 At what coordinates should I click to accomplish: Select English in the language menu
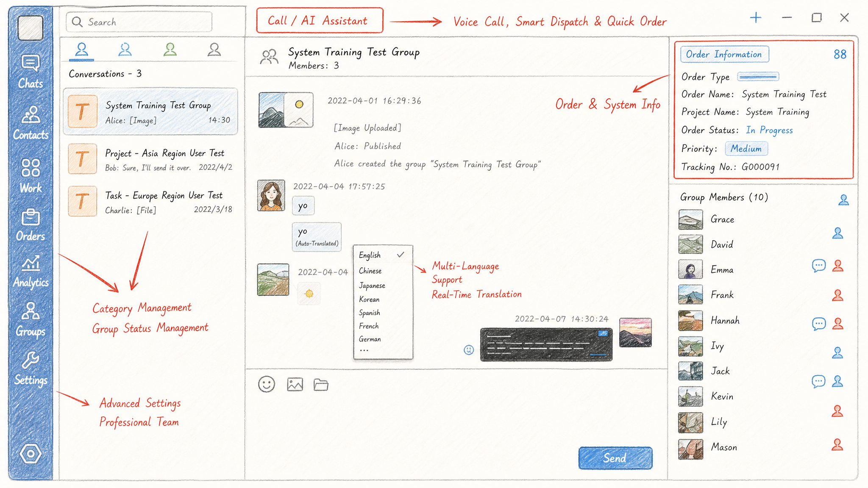[x=383, y=255]
